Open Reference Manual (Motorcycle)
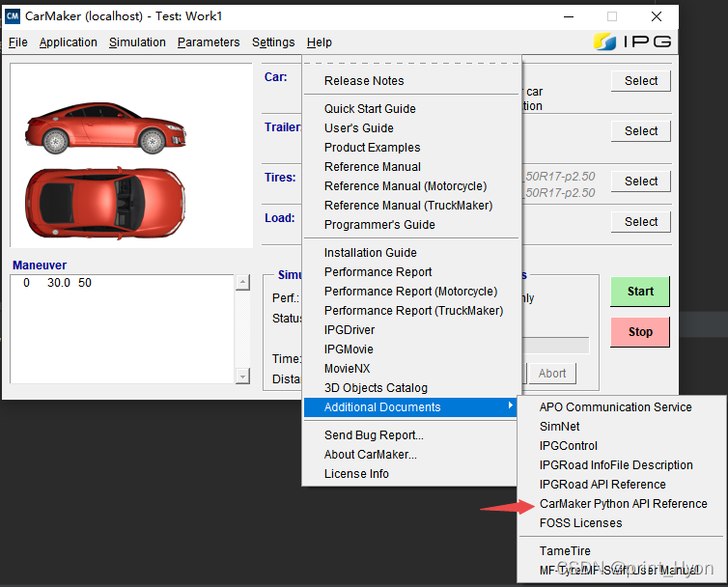The width and height of the screenshot is (728, 587). [411, 186]
